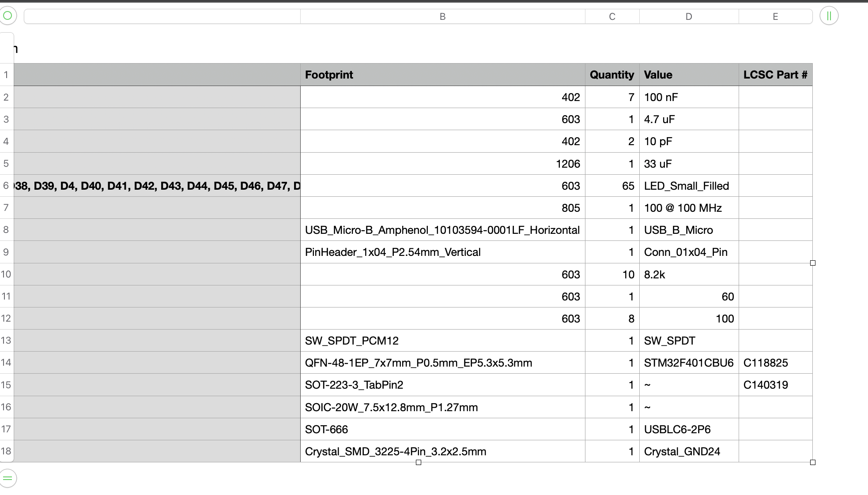Click the add-columns handle at top right
868x495 pixels.
point(829,16)
